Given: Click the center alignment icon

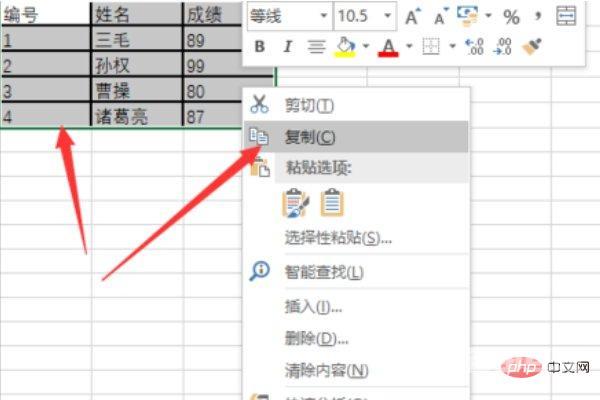Looking at the screenshot, I should (x=315, y=46).
